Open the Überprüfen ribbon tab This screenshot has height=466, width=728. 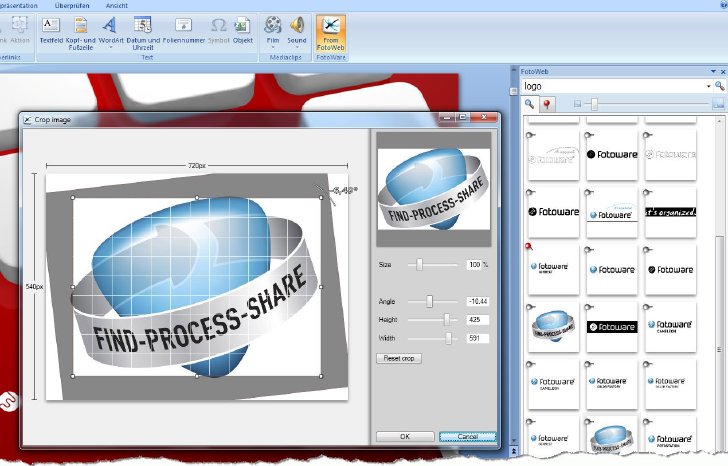pyautogui.click(x=72, y=6)
